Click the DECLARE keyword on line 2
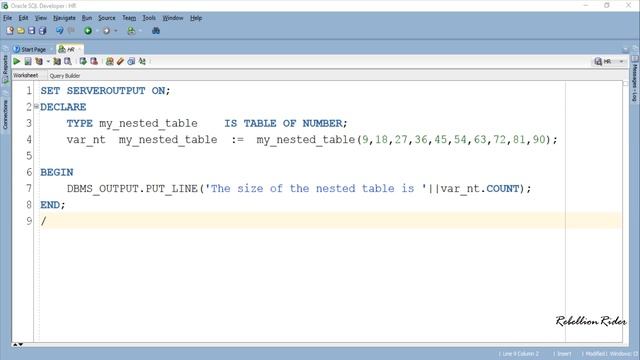Screen dimensions: 640x360 pos(63,107)
